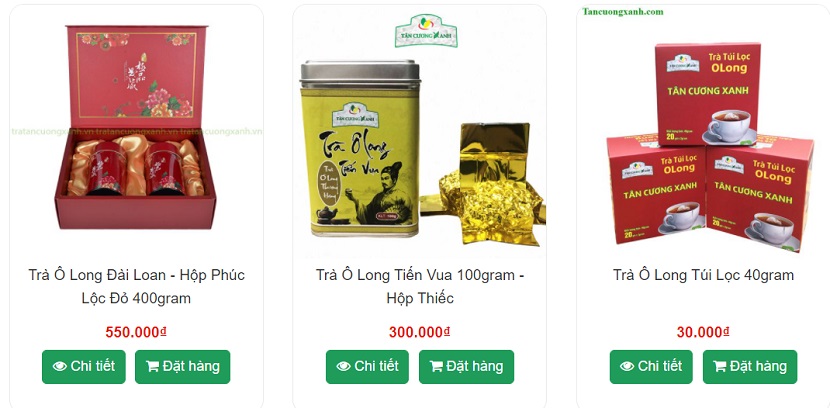The width and height of the screenshot is (830, 408).
Task: Select the yellow tin box product image
Action: click(422, 148)
